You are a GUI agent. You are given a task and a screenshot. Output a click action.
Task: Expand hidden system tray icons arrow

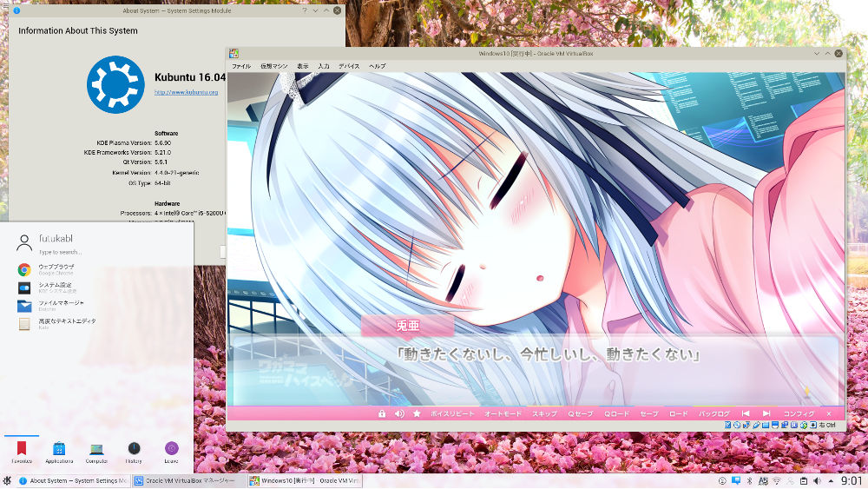pyautogui.click(x=831, y=481)
